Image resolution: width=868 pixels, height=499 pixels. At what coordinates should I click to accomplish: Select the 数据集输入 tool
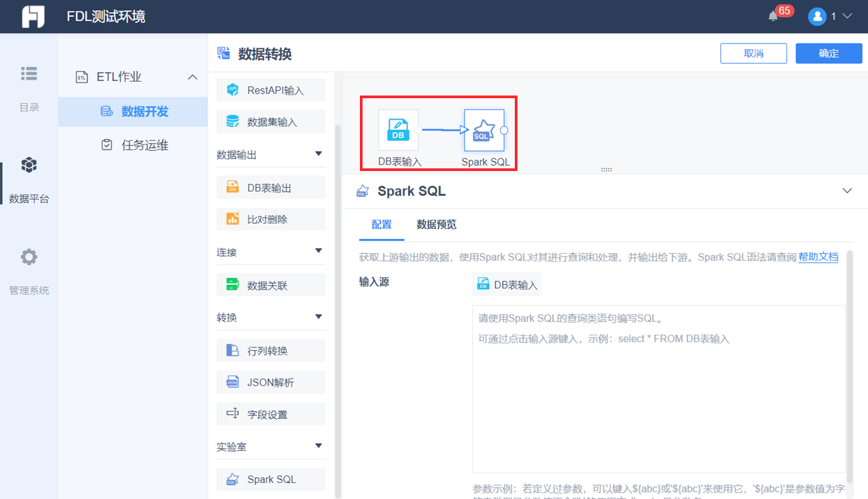(270, 121)
